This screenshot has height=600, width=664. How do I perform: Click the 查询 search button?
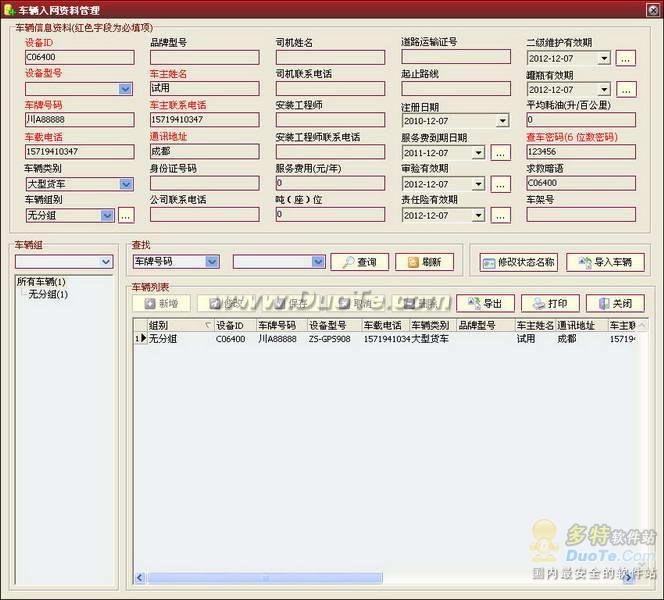click(x=360, y=262)
